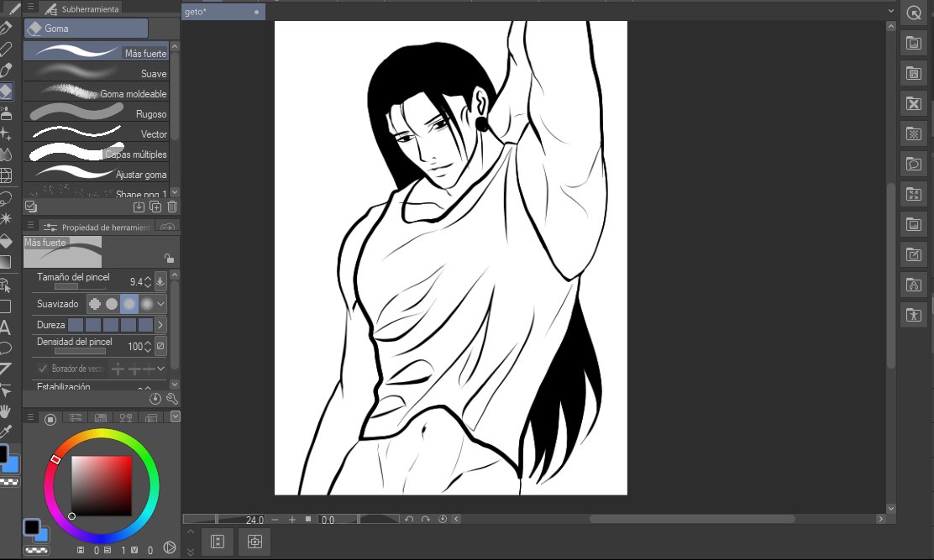Switch to the geto* canvas tab
The width and height of the screenshot is (934, 560).
point(223,11)
